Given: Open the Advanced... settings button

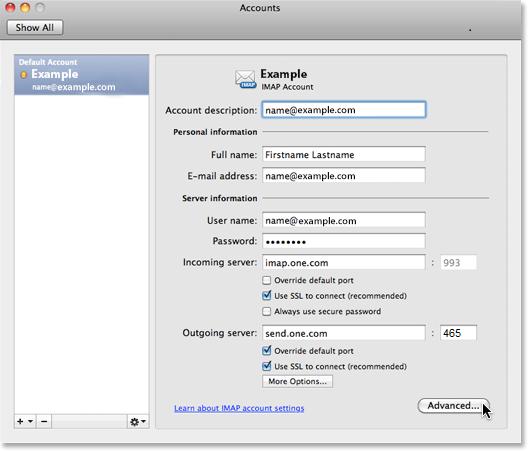Looking at the screenshot, I should pos(453,406).
